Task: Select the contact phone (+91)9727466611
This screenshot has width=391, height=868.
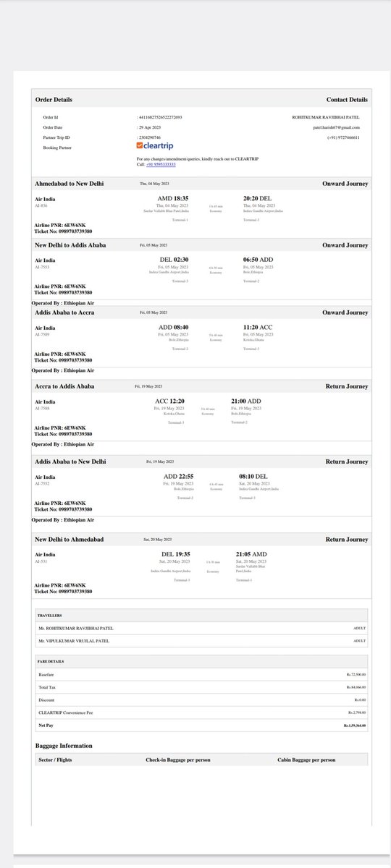Action: [x=342, y=137]
